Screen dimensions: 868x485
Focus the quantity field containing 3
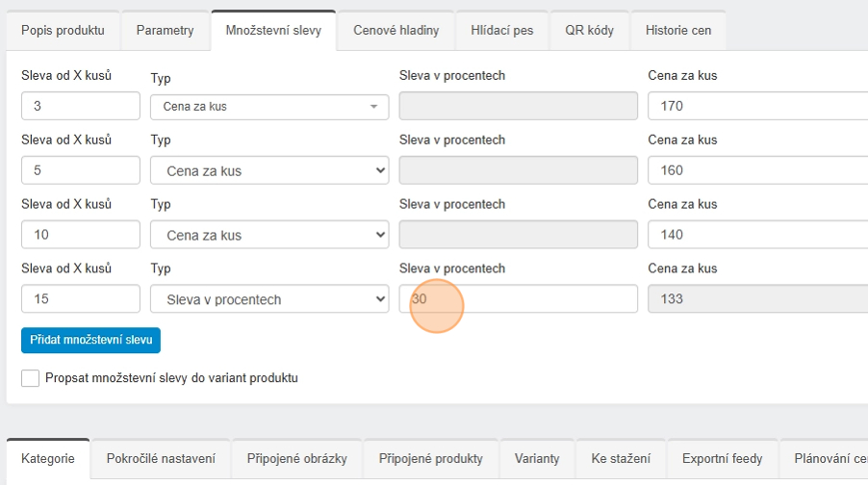81,107
